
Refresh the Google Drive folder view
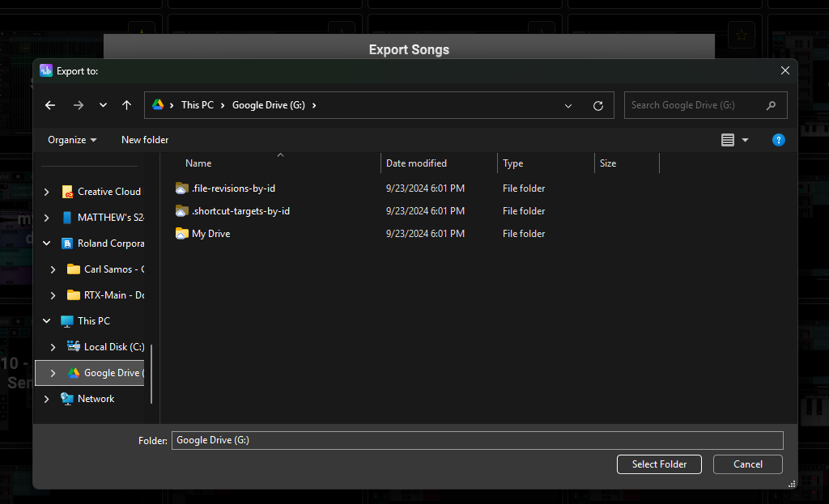pyautogui.click(x=598, y=105)
